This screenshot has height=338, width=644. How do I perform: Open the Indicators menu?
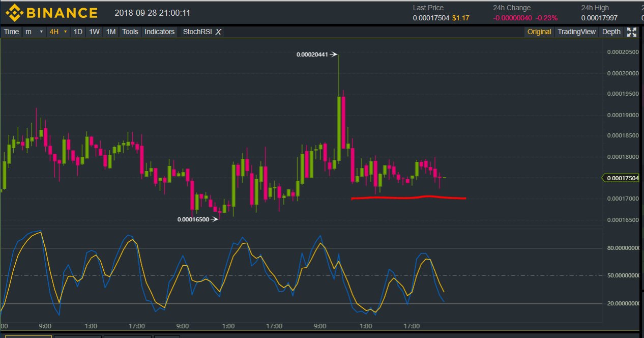coord(159,32)
